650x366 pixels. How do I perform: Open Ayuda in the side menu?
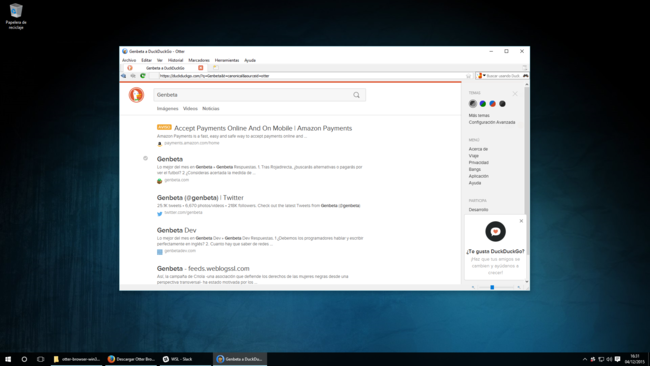475,183
